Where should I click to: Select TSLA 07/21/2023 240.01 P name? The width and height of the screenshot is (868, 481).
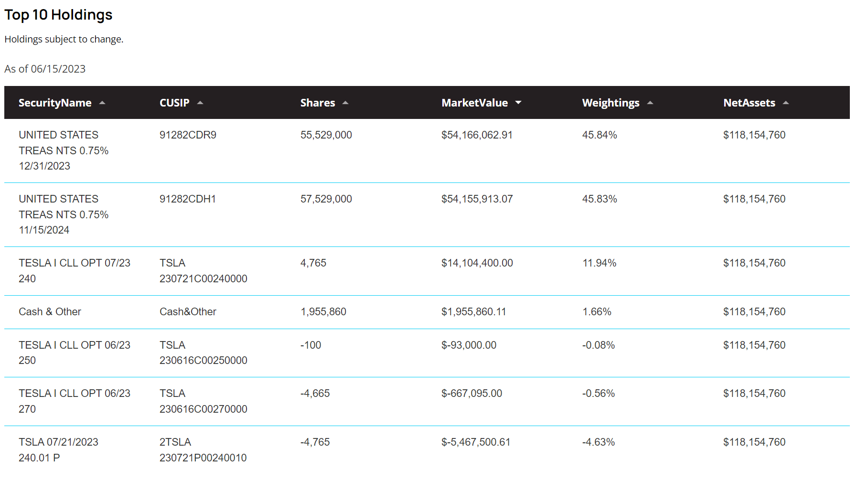click(58, 450)
